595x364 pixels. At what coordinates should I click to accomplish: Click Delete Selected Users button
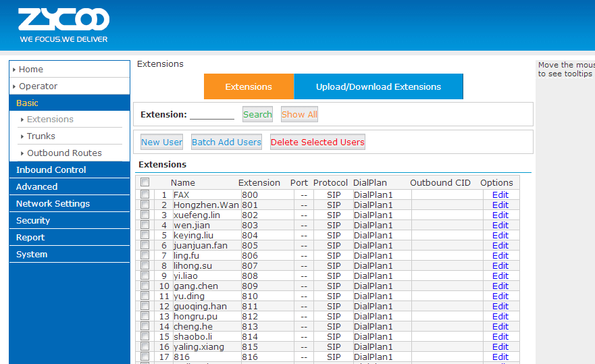click(317, 142)
